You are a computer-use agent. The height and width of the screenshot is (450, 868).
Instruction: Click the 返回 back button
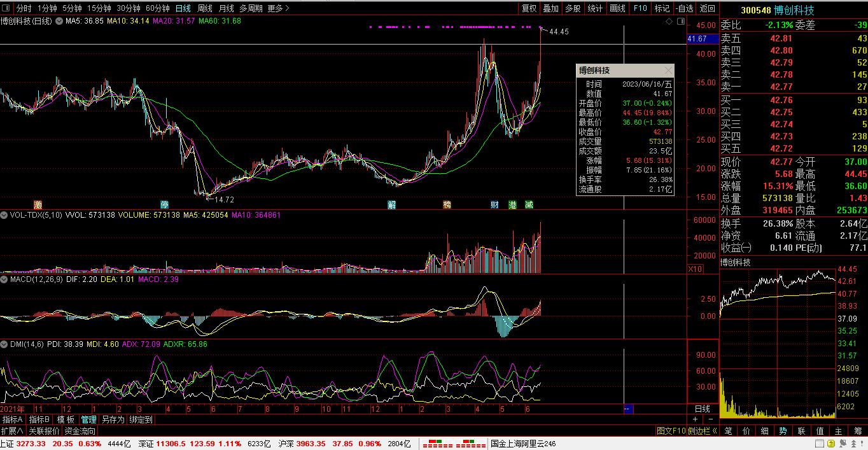tap(707, 8)
